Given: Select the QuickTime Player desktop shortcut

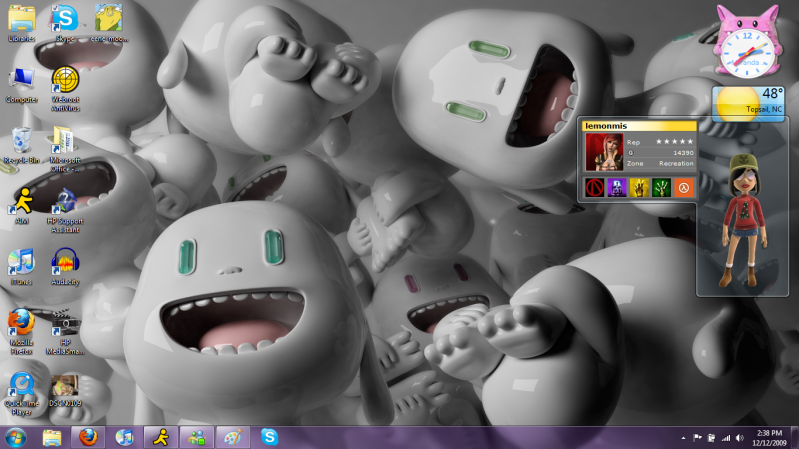Looking at the screenshot, I should [21, 392].
